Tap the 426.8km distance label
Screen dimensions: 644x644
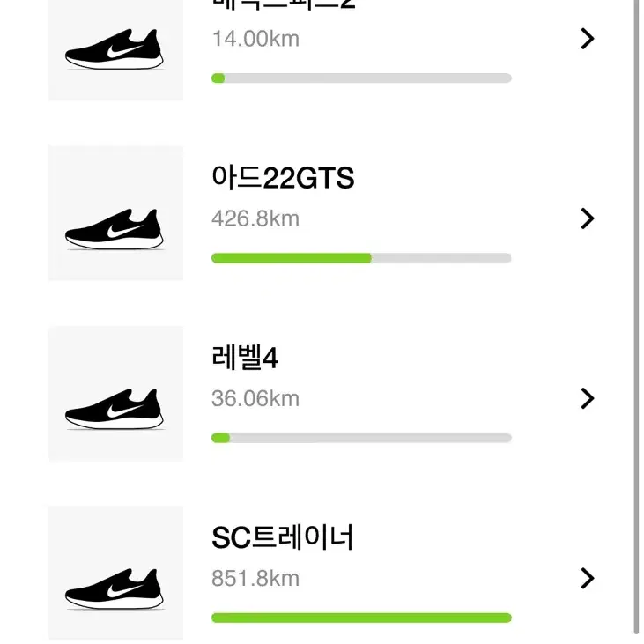coord(255,218)
